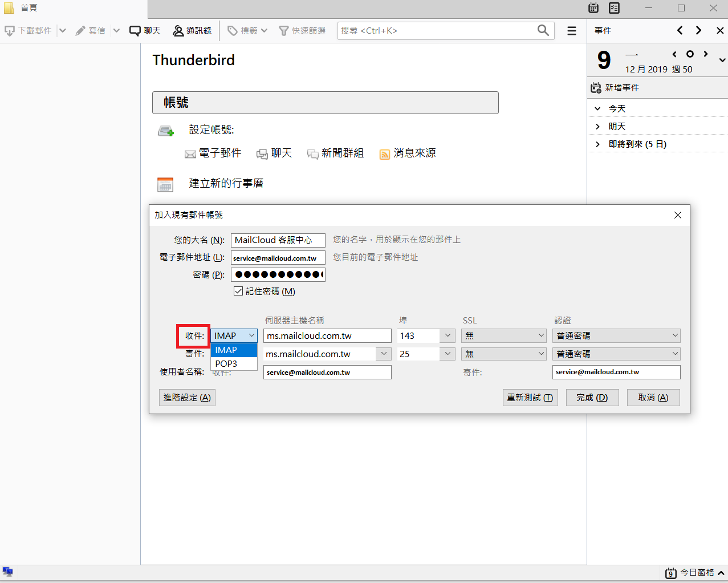The width and height of the screenshot is (728, 583).
Task: Click the 重新測試 (T) button
Action: [530, 398]
